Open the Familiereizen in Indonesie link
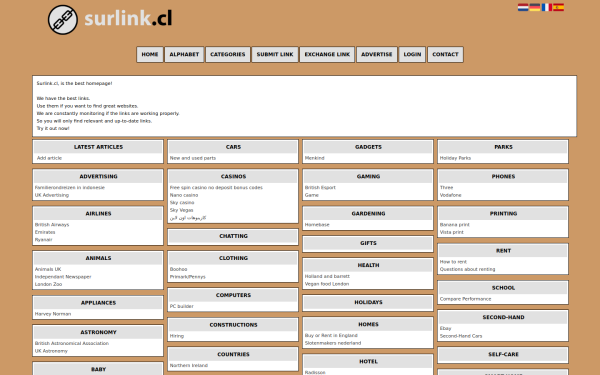 (70, 188)
